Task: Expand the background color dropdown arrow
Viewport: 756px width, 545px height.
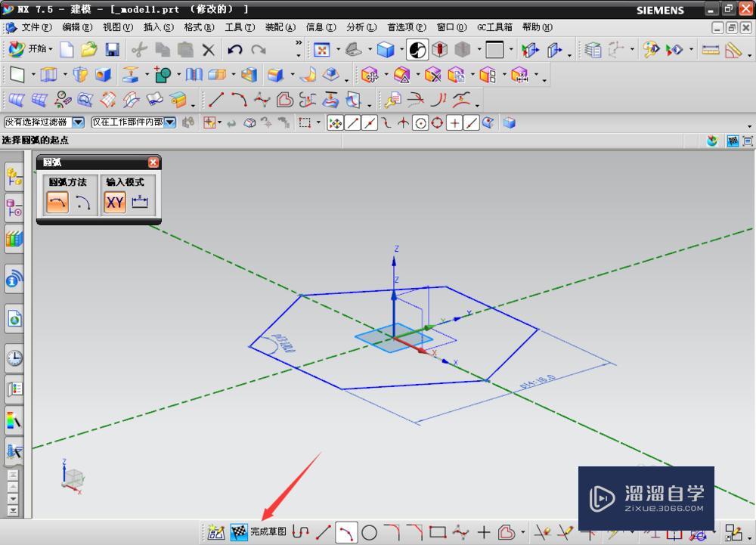Action: pyautogui.click(x=511, y=49)
